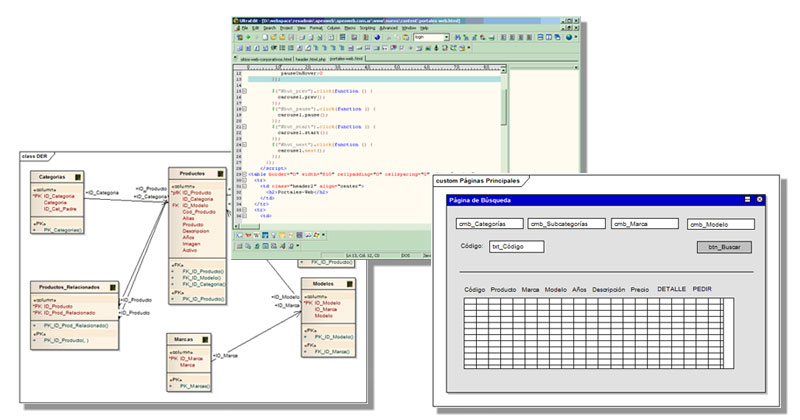
Task: Open the cmb_Subcategorías combo box in the mockup
Action: pos(567,224)
